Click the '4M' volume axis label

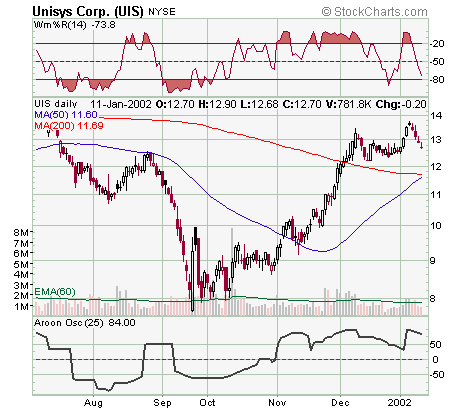click(21, 274)
